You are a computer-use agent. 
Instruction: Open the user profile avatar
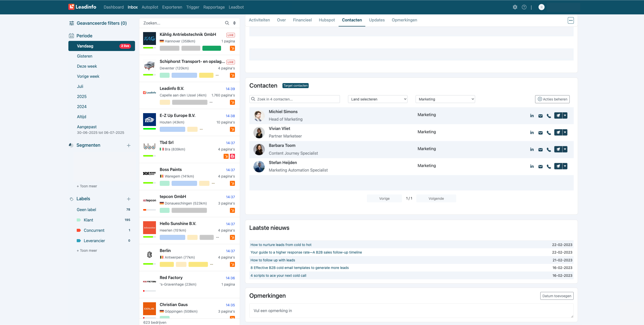click(x=541, y=7)
